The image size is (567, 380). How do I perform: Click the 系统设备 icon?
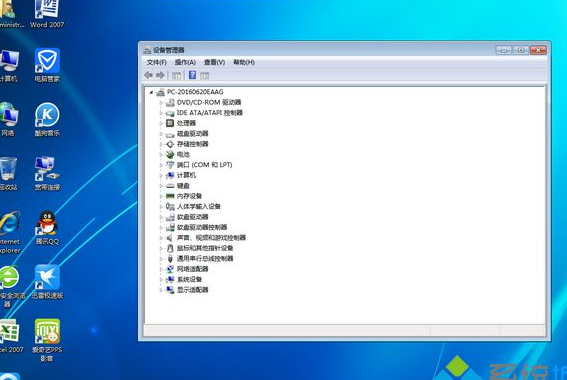coord(170,279)
